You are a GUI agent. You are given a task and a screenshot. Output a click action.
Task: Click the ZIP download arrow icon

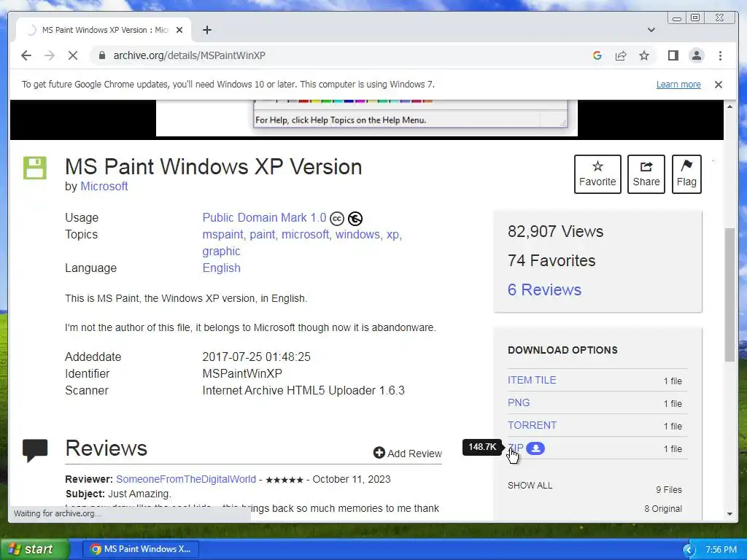click(535, 448)
